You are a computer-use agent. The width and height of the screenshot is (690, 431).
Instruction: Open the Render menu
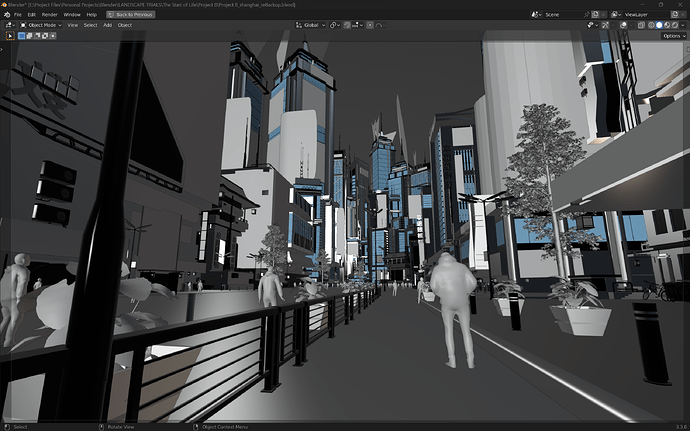pyautogui.click(x=50, y=15)
